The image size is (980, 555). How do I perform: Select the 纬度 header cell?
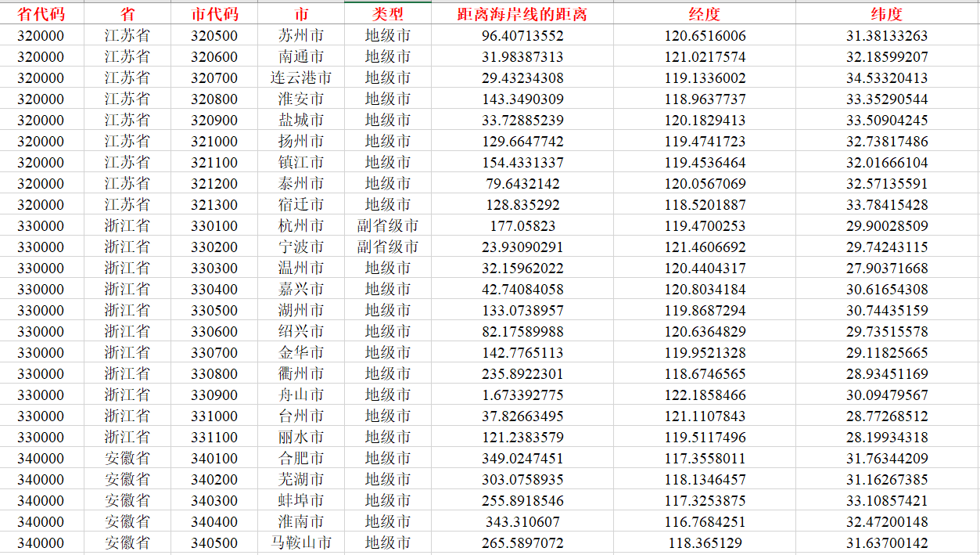pos(887,14)
